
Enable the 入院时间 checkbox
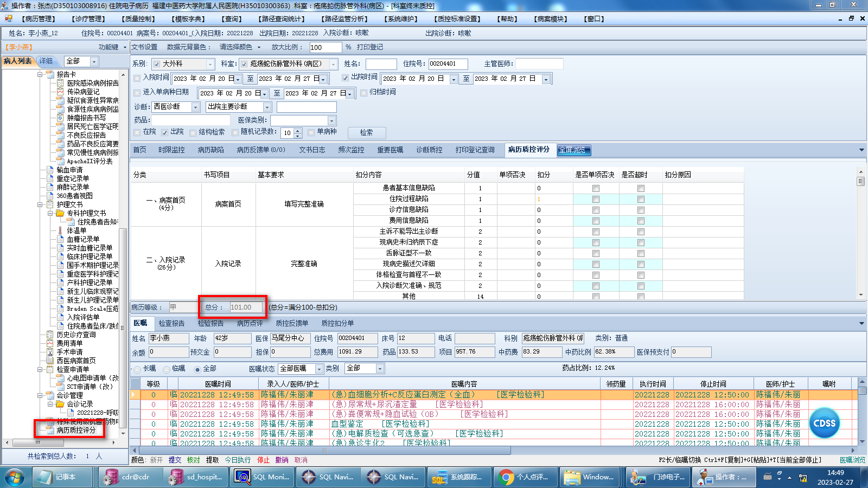(x=137, y=78)
